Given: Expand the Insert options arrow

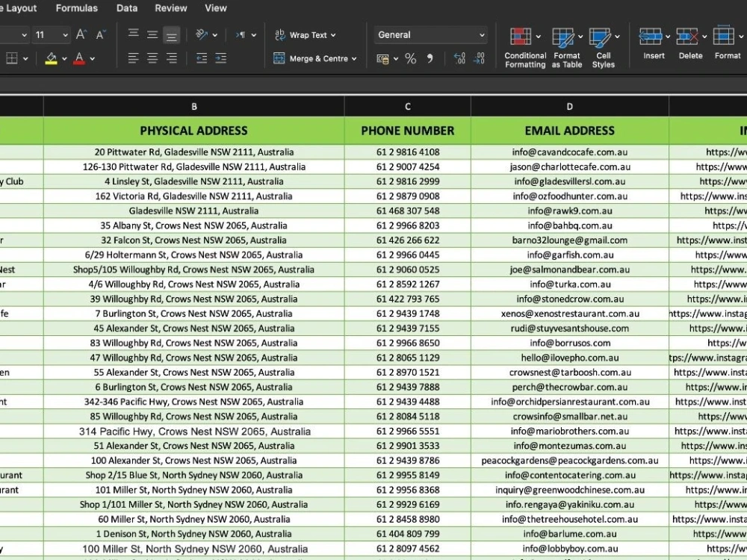Looking at the screenshot, I should click(x=668, y=36).
